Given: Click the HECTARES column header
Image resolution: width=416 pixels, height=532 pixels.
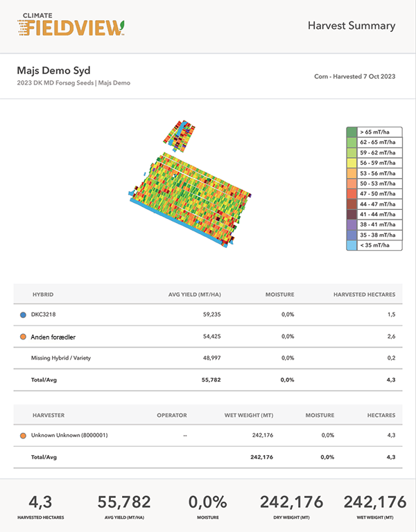Looking at the screenshot, I should click(x=381, y=416).
